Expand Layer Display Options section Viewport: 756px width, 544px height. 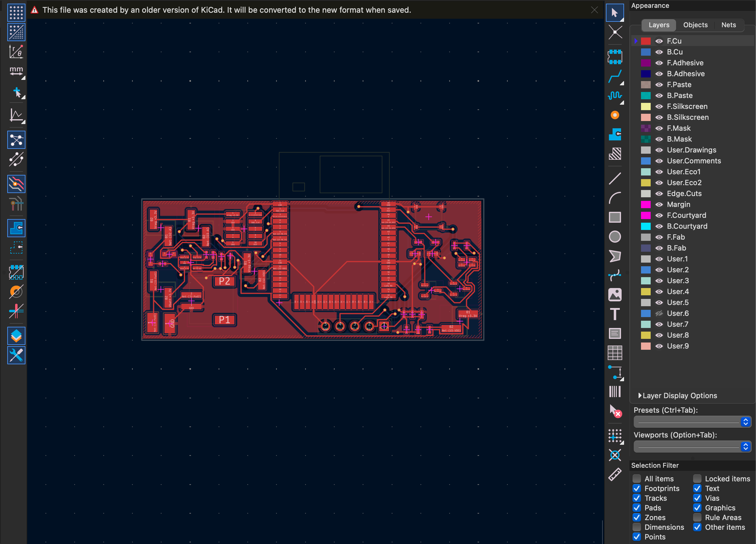pyautogui.click(x=677, y=396)
